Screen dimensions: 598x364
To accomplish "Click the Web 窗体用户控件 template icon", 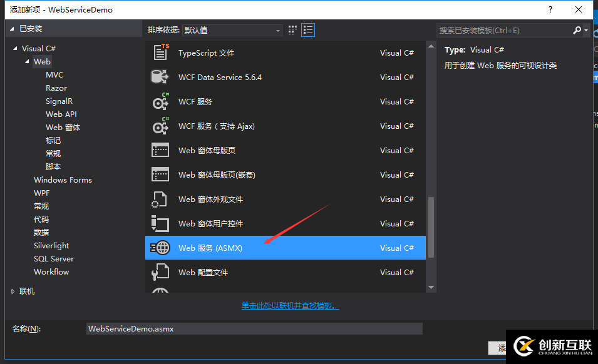I will (160, 223).
